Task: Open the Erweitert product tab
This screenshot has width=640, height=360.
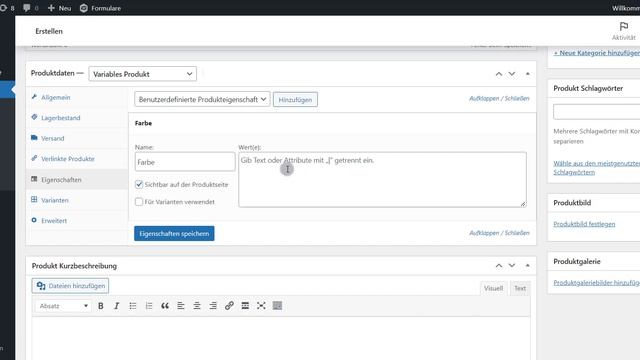Action: tap(54, 220)
